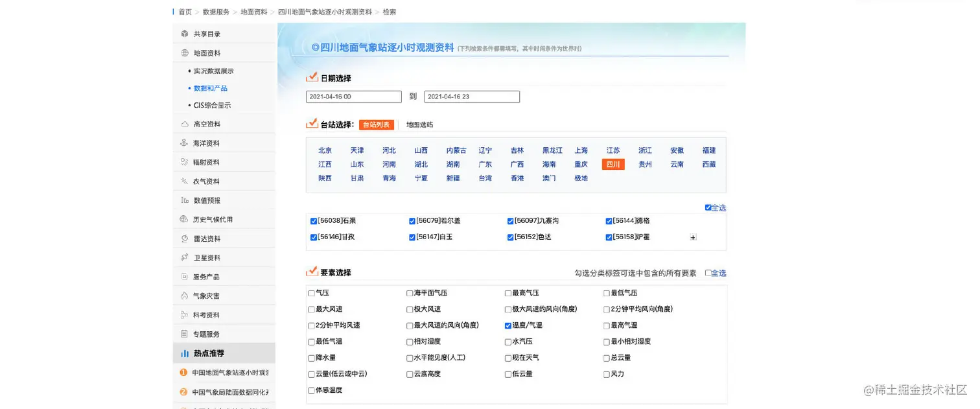Check the 降水量 checkbox
The height and width of the screenshot is (409, 980).
tap(311, 358)
